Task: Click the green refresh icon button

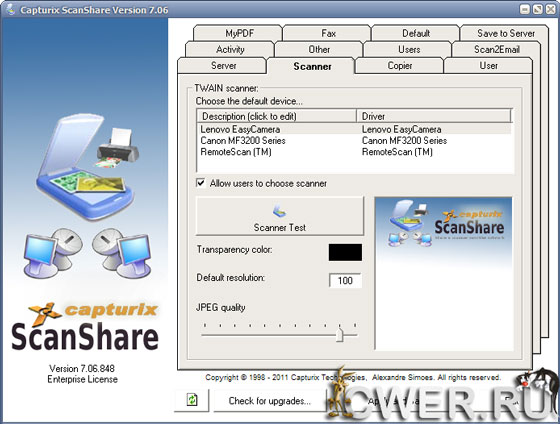Action: (192, 400)
